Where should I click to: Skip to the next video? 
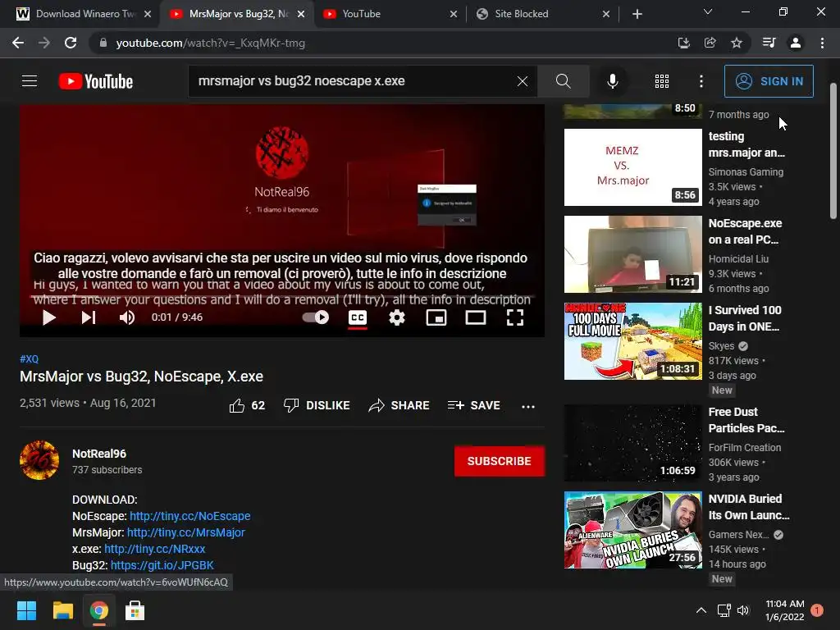(x=89, y=317)
